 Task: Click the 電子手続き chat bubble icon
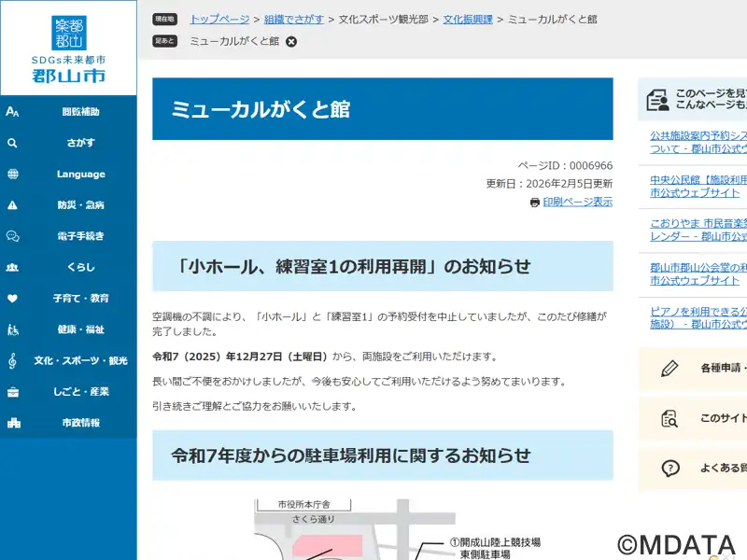(12, 236)
